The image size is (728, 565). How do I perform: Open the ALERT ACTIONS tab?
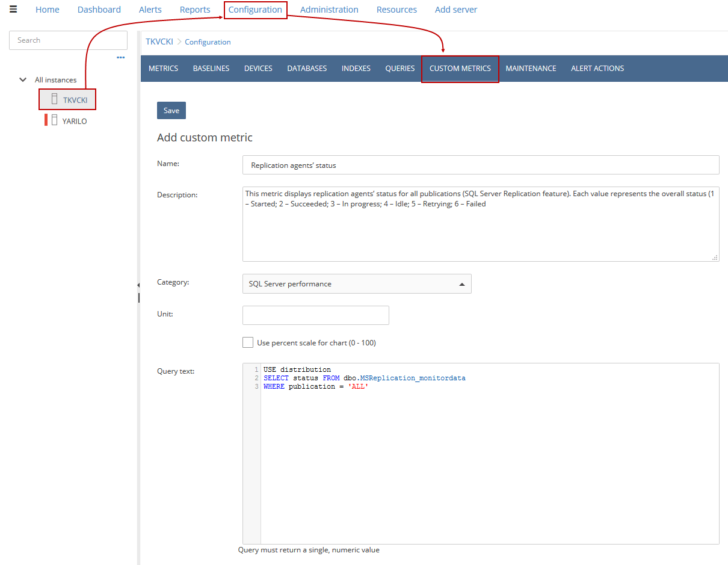click(597, 68)
